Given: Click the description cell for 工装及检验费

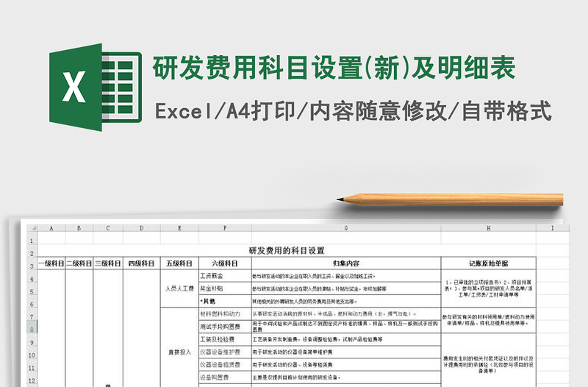Looking at the screenshot, I should (x=346, y=339).
